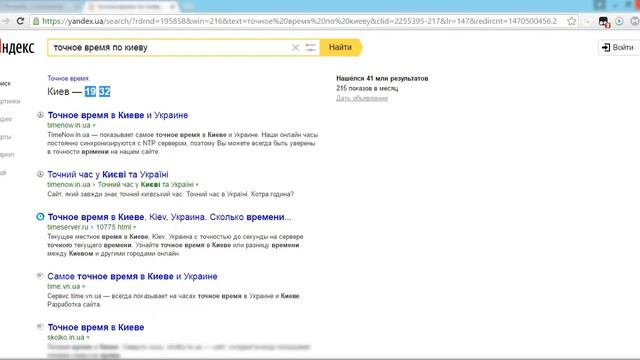Open advanced search settings sliders icon

point(311,48)
